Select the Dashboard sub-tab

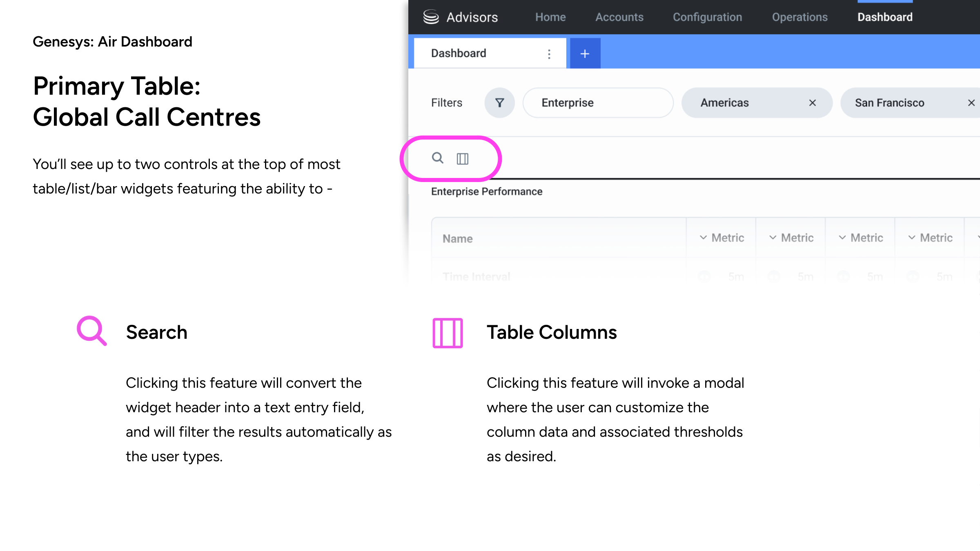pos(459,53)
